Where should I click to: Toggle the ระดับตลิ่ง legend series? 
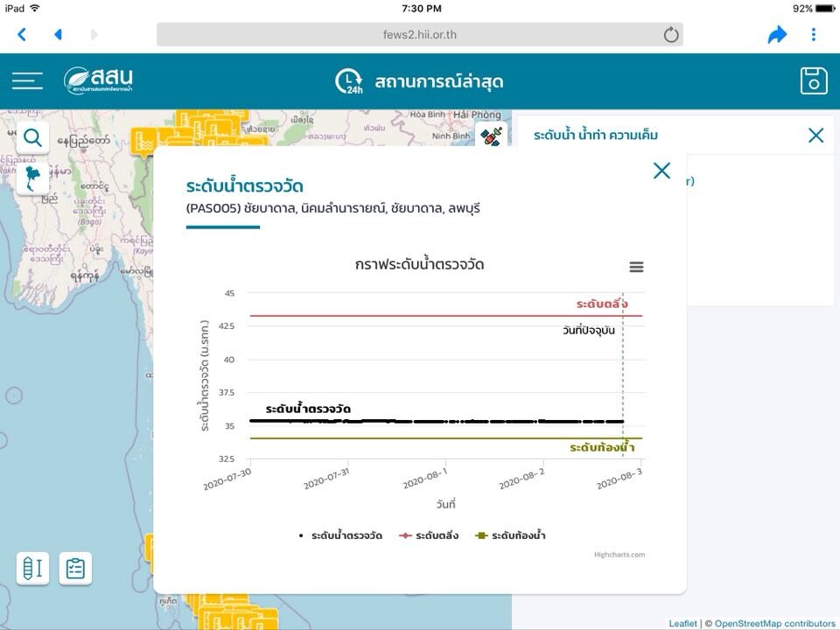tap(429, 535)
